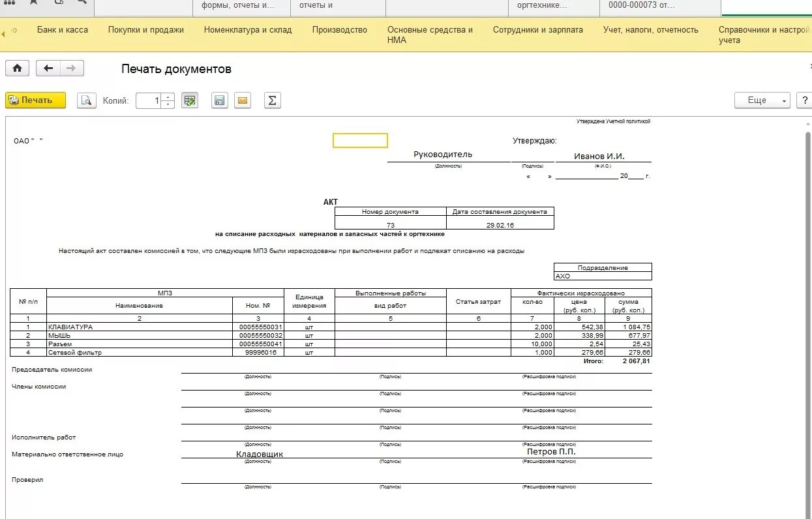This screenshot has width=812, height=519.
Task: Click into the Копий input field
Action: pyautogui.click(x=149, y=100)
